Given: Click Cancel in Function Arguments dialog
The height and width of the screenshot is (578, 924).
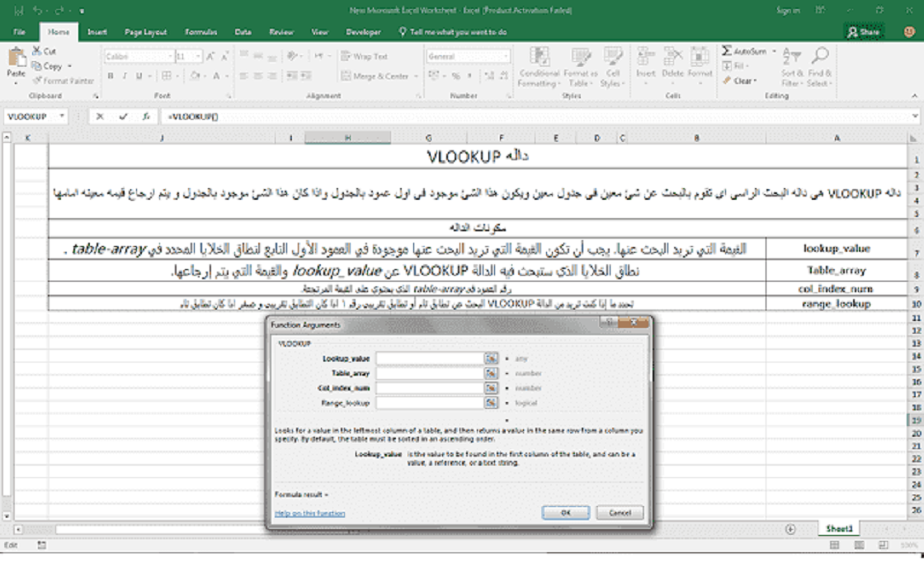Looking at the screenshot, I should (620, 513).
